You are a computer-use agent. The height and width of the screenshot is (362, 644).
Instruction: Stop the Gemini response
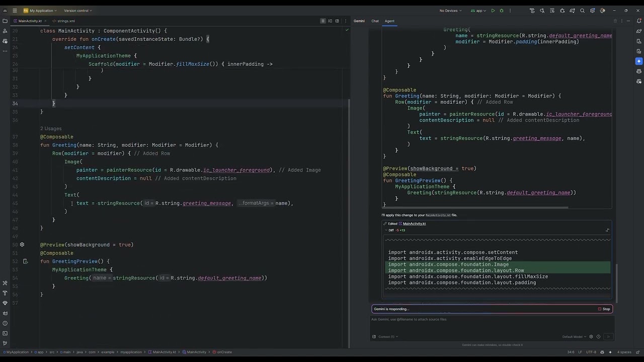(604, 309)
